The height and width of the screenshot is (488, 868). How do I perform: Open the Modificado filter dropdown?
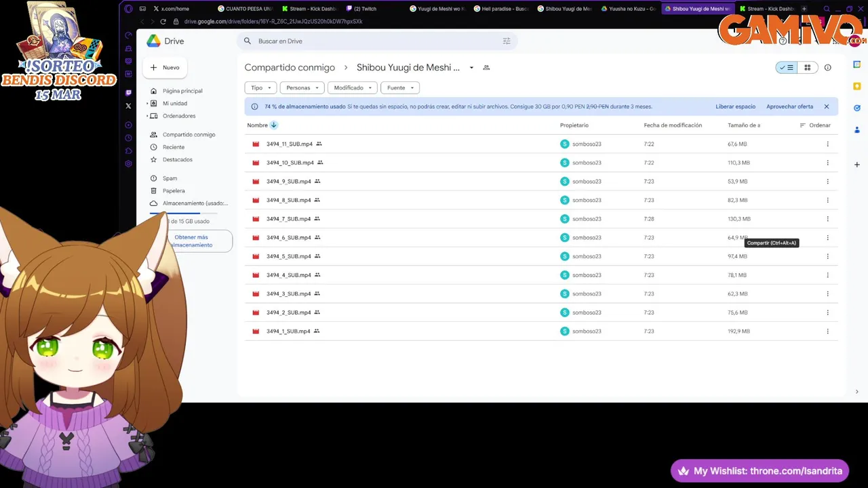[353, 87]
